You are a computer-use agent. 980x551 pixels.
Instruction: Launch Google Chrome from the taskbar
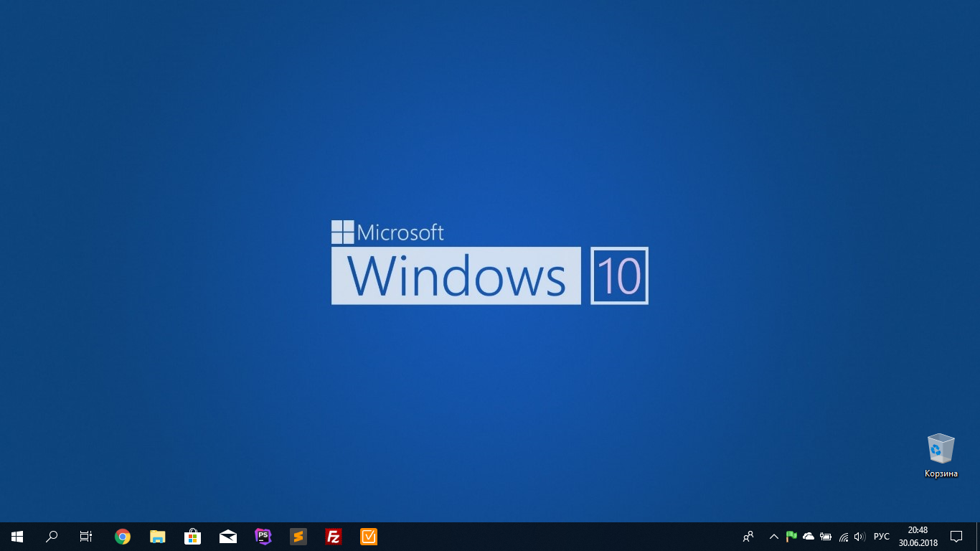click(x=123, y=537)
